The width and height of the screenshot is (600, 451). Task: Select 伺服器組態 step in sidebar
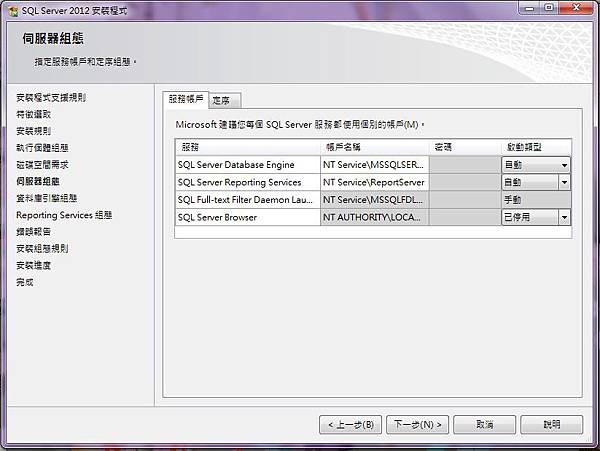click(38, 181)
